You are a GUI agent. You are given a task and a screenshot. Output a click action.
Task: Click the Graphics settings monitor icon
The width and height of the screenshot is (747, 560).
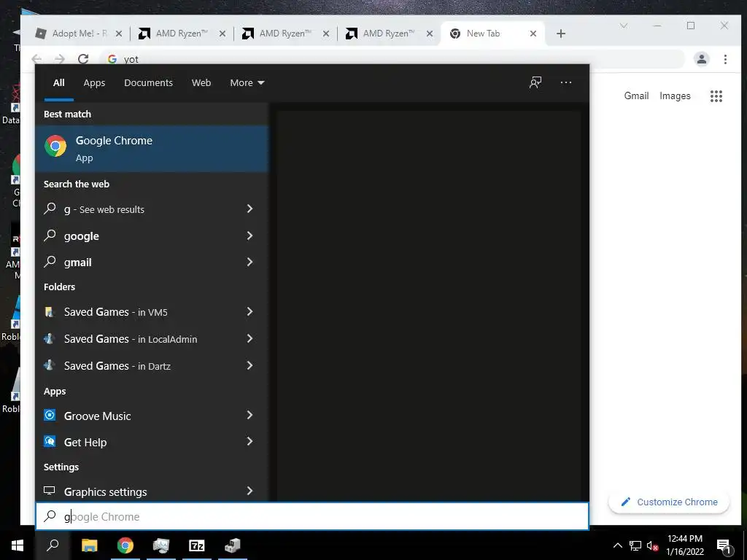(50, 491)
